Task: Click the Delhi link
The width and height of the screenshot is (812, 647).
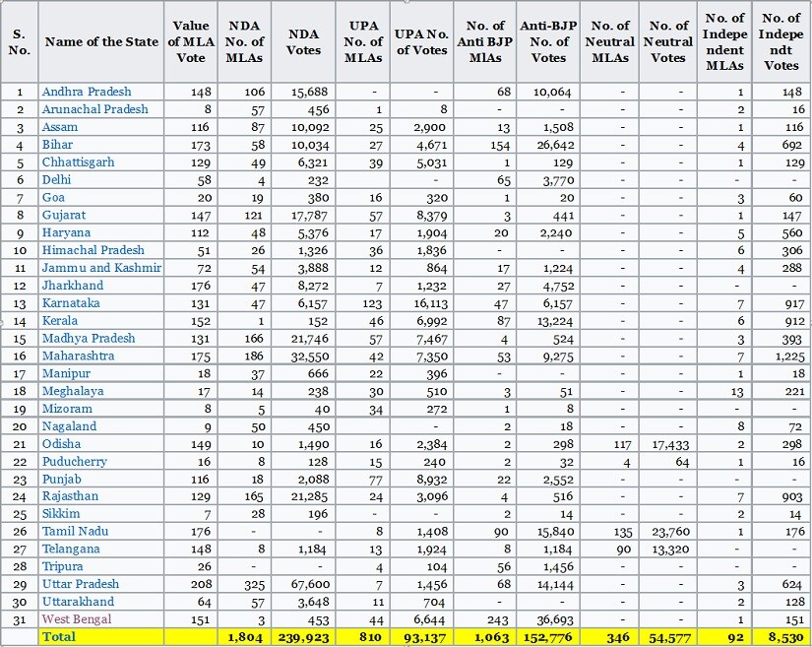Action: pos(56,180)
